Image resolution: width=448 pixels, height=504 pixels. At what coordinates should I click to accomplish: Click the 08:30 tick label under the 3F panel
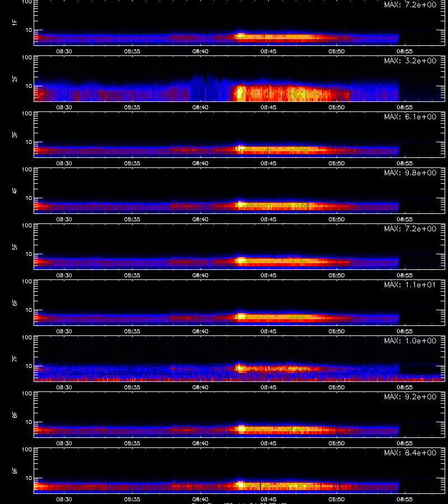[x=64, y=164]
